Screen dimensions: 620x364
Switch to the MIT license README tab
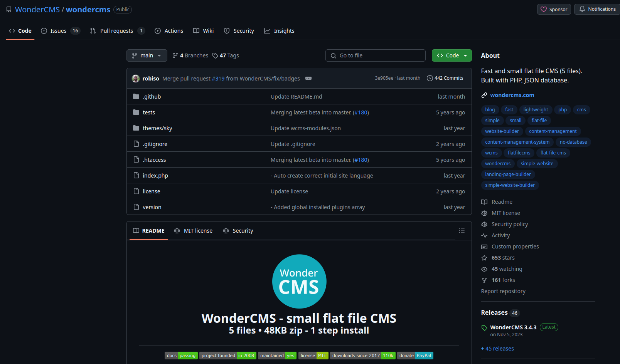(193, 231)
